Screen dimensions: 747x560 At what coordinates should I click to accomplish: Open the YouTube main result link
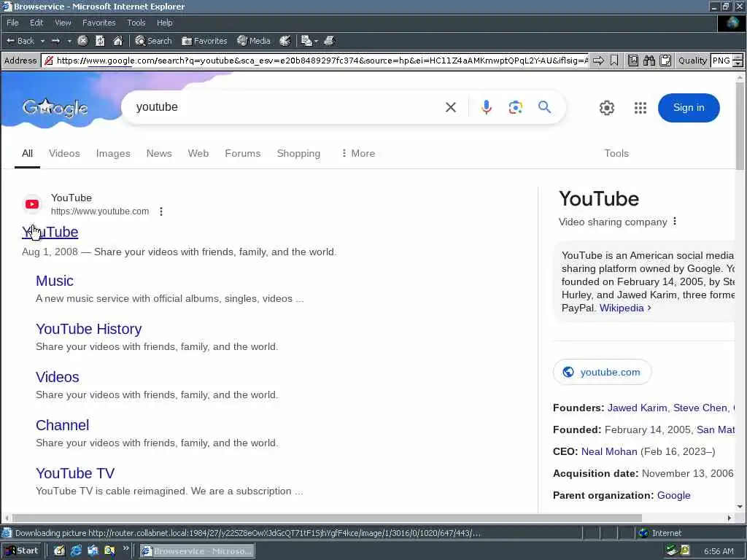pos(50,233)
